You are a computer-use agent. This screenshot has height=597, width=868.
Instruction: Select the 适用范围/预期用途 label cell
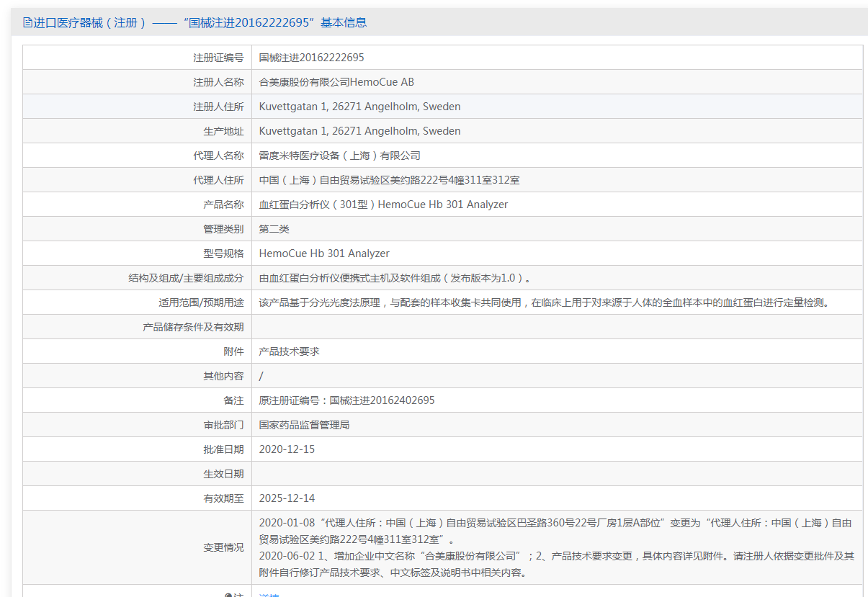[x=137, y=302]
